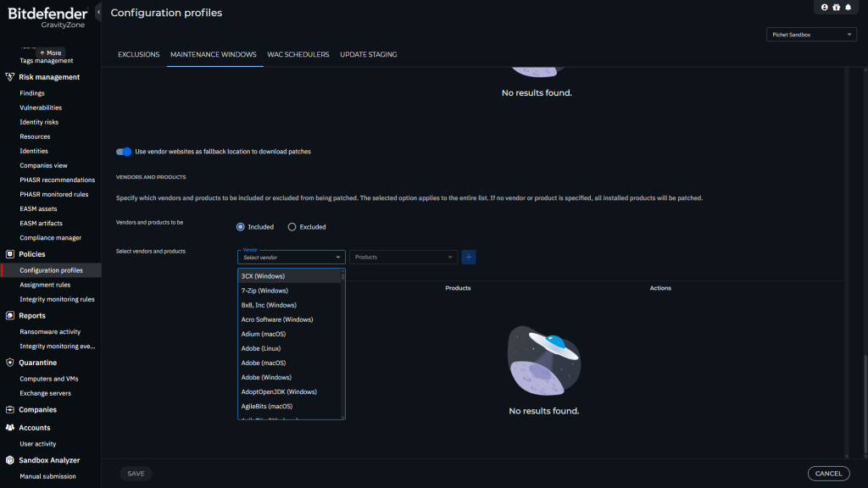Open the notifications bell
The height and width of the screenshot is (488, 868).
click(x=848, y=7)
